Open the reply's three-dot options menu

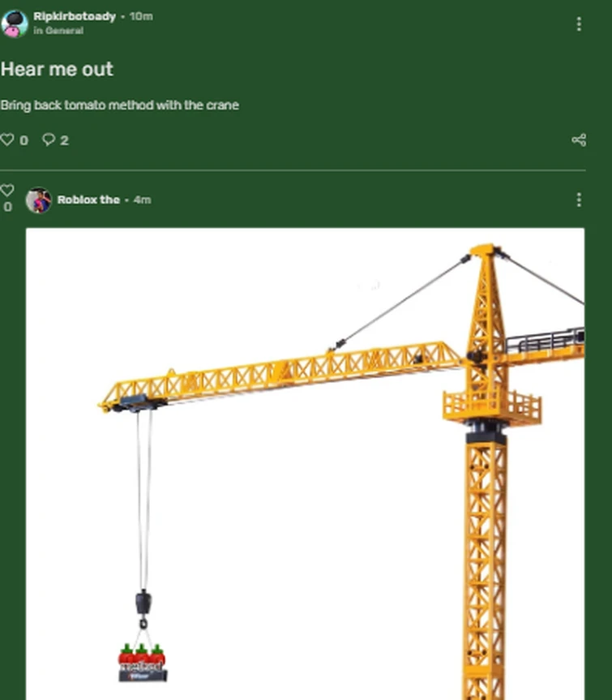click(x=579, y=200)
